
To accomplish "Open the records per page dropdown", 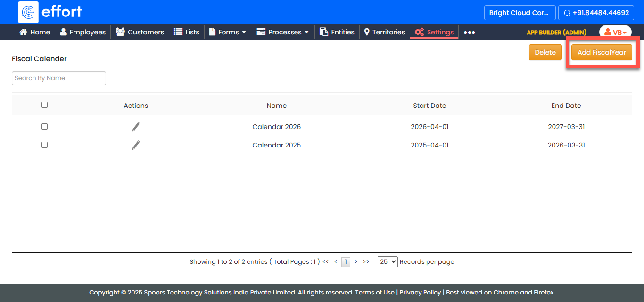I will pyautogui.click(x=388, y=262).
